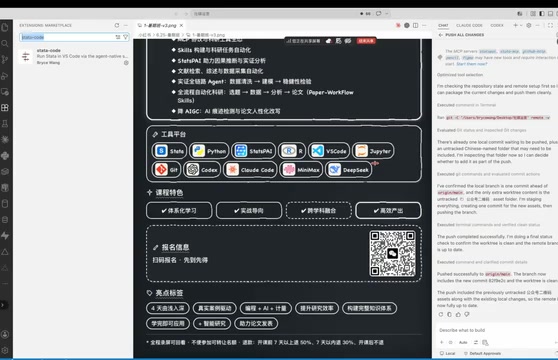
Task: Go back from Push All Changes chat
Action: (x=441, y=35)
